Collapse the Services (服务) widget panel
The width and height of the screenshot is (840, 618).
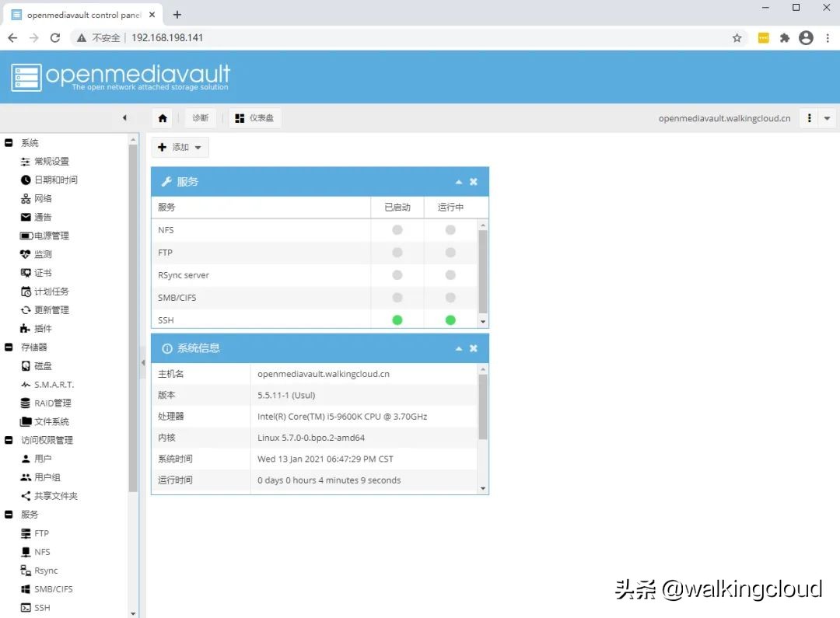tap(459, 182)
